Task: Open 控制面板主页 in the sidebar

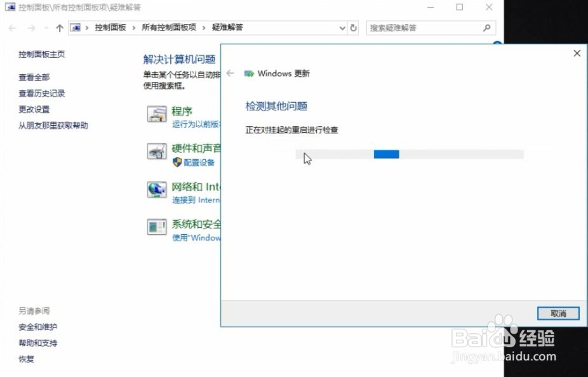Action: tap(42, 55)
